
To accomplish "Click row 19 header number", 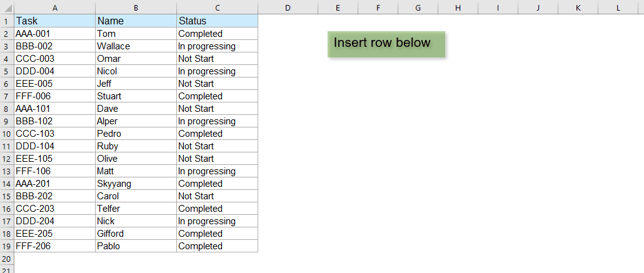I will tap(7, 246).
